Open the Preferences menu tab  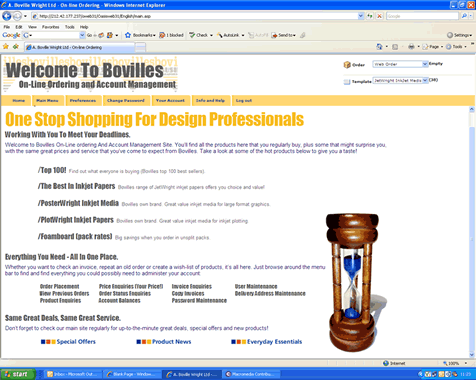click(x=83, y=100)
